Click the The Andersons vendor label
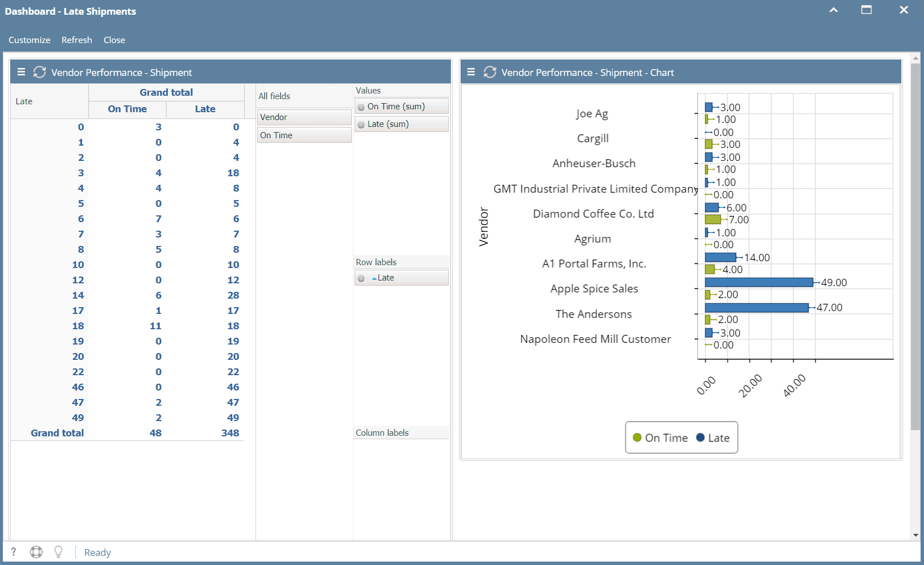Viewport: 924px width, 565px height. coord(594,314)
